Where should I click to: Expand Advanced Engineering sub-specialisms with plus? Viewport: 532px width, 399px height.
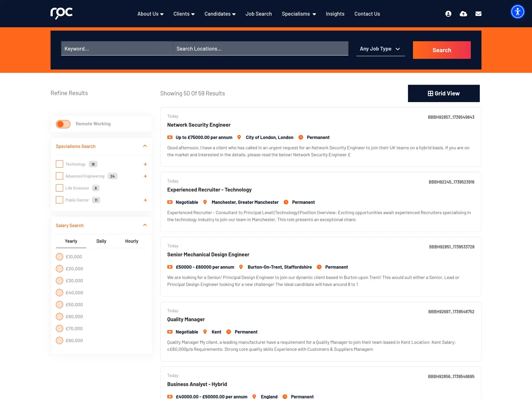tap(145, 176)
